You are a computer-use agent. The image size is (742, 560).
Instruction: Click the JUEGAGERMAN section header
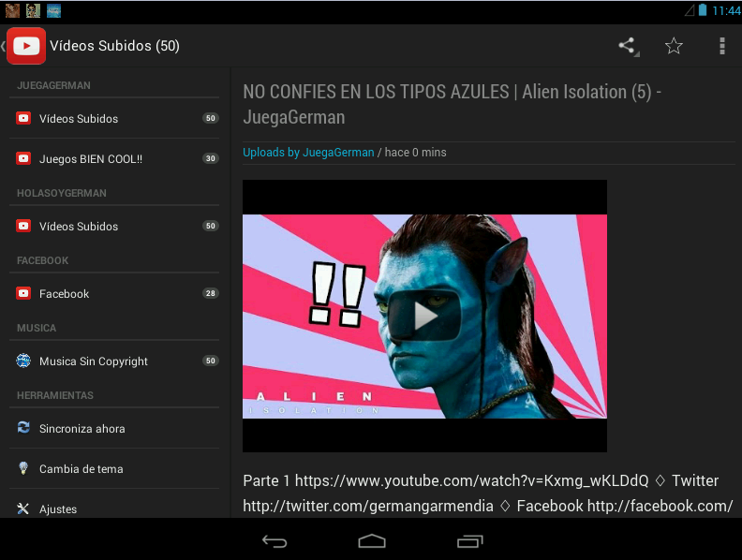pyautogui.click(x=53, y=85)
